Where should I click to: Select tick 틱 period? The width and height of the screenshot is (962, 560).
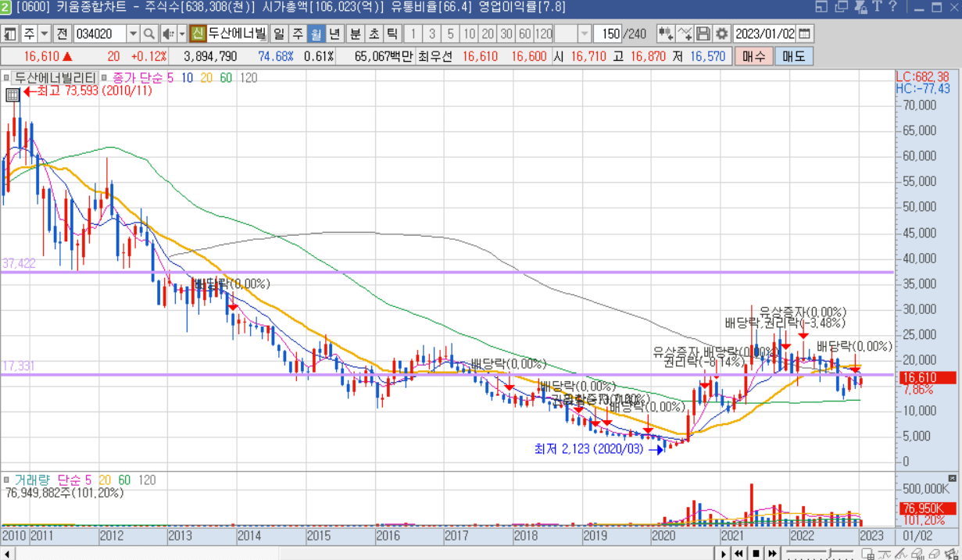392,34
